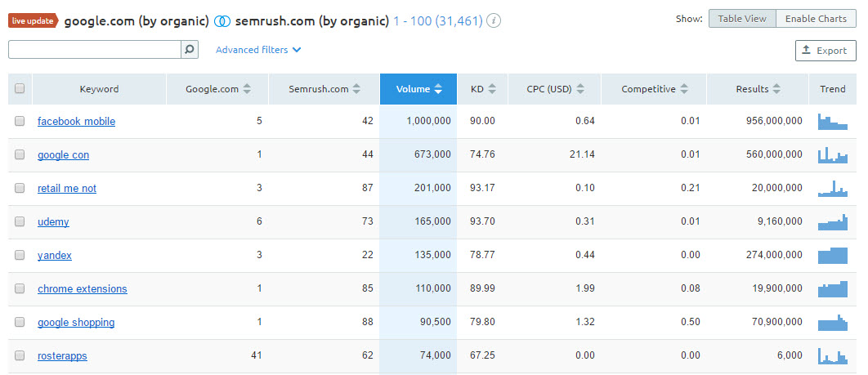
Task: Open trend chart for google shopping
Action: pos(833,323)
